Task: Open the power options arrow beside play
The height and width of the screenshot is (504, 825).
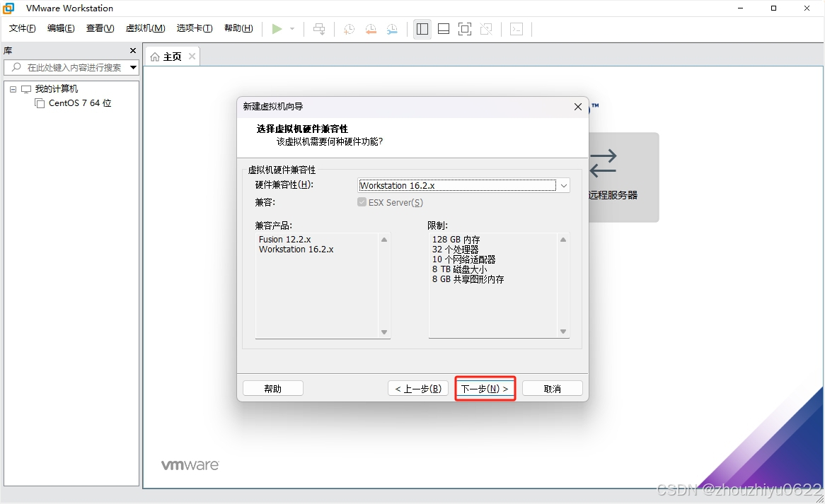Action: pos(292,29)
